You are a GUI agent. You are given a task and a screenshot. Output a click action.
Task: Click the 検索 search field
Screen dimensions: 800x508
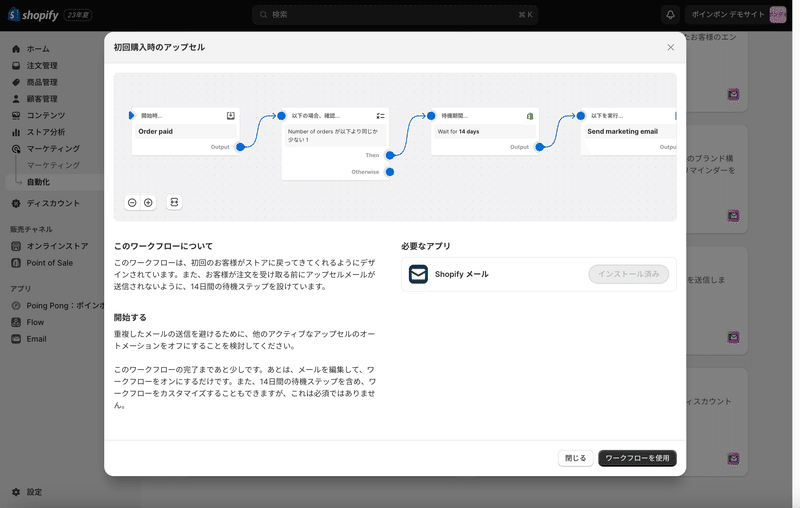[x=395, y=15]
